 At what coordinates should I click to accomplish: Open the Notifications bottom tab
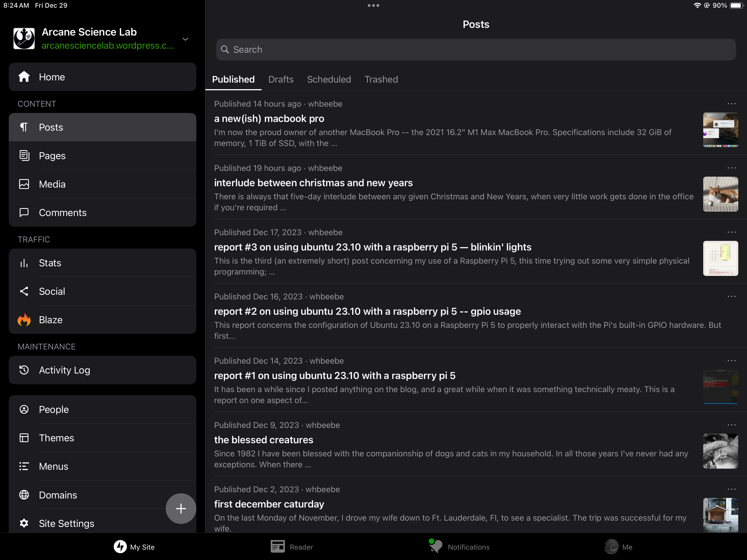click(x=459, y=547)
